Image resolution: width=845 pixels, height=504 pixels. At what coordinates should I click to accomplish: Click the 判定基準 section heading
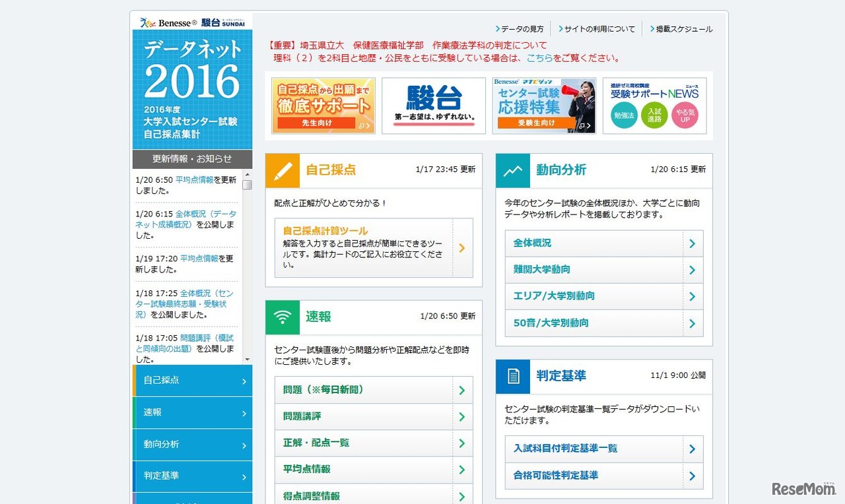tap(561, 376)
